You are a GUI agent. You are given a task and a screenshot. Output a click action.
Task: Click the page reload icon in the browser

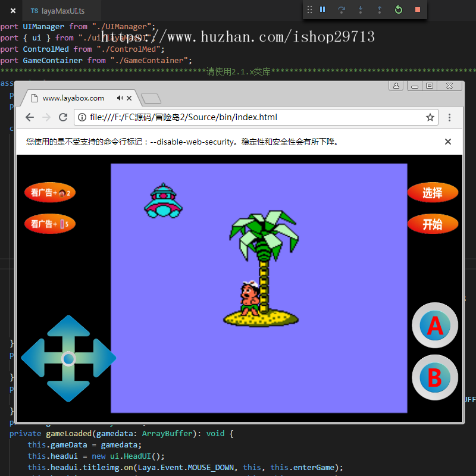pos(63,117)
